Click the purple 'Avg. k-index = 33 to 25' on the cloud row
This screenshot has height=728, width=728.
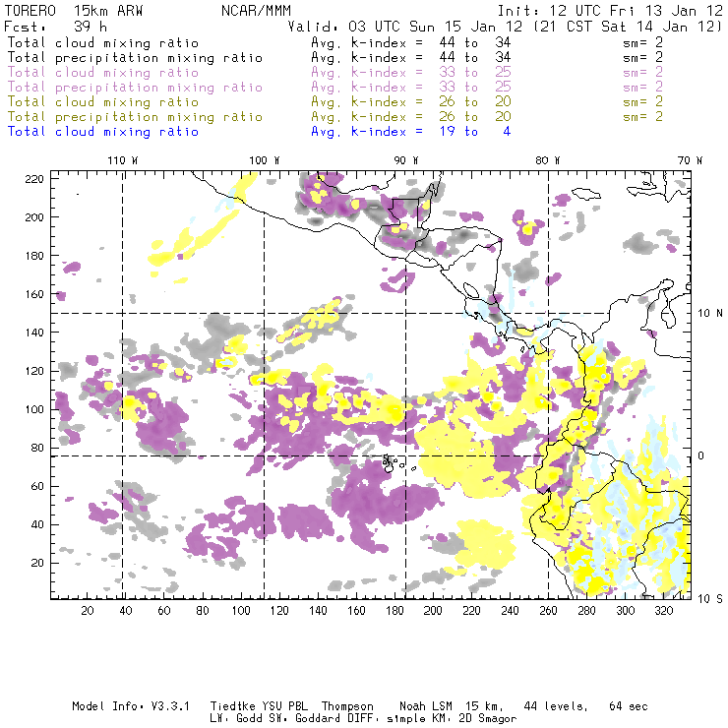(x=411, y=73)
